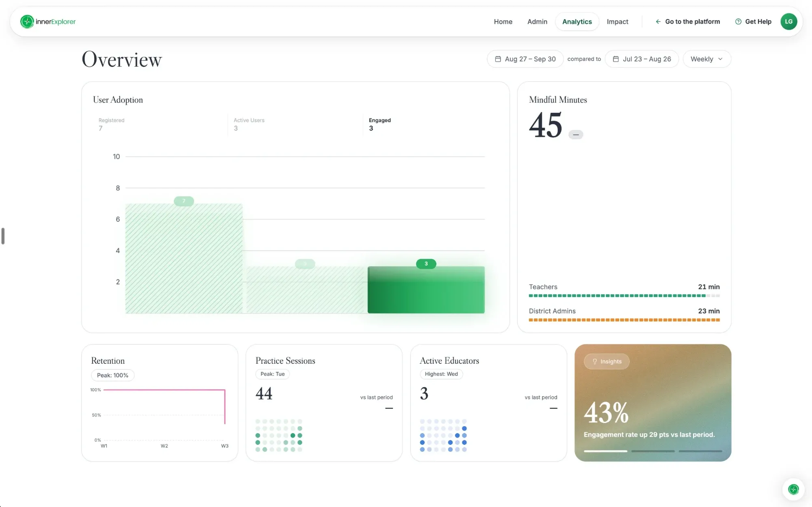
Task: Click the calendar icon for Jul 23 – Aug 26
Action: click(x=616, y=59)
